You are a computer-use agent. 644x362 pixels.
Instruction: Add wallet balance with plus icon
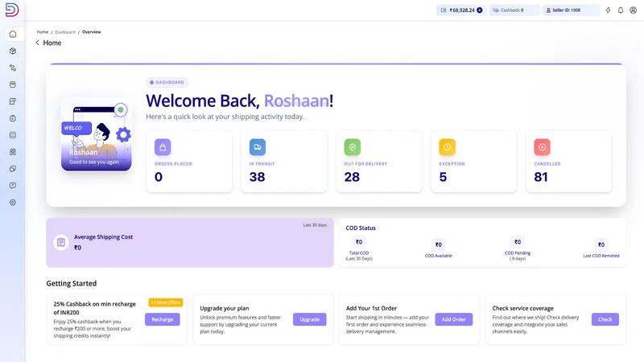pyautogui.click(x=479, y=10)
